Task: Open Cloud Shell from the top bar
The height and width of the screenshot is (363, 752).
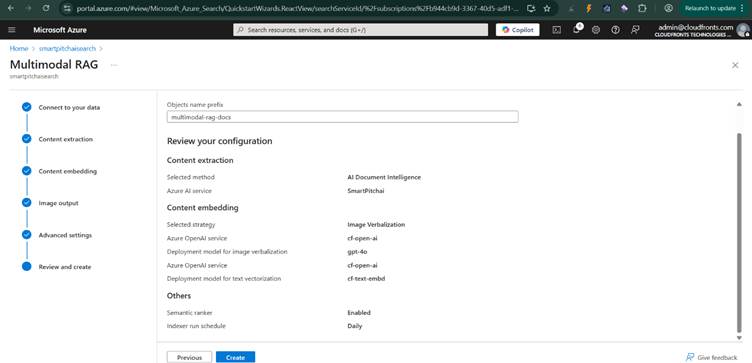Action: pos(556,30)
